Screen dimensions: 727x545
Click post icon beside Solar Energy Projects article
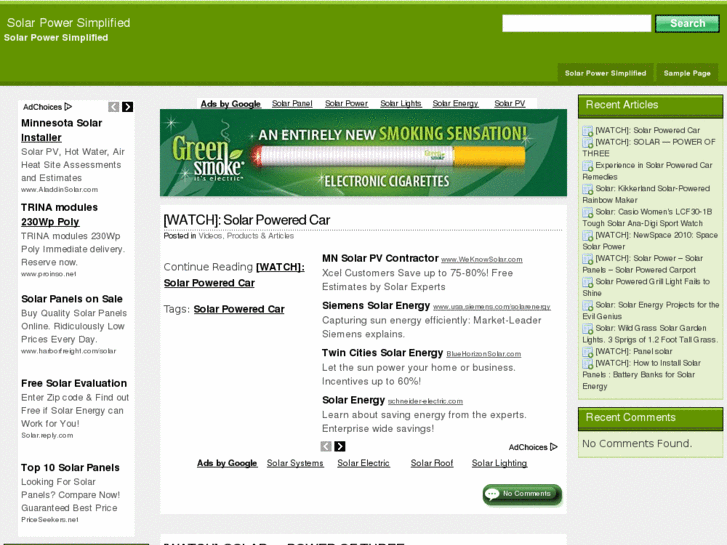(x=587, y=305)
